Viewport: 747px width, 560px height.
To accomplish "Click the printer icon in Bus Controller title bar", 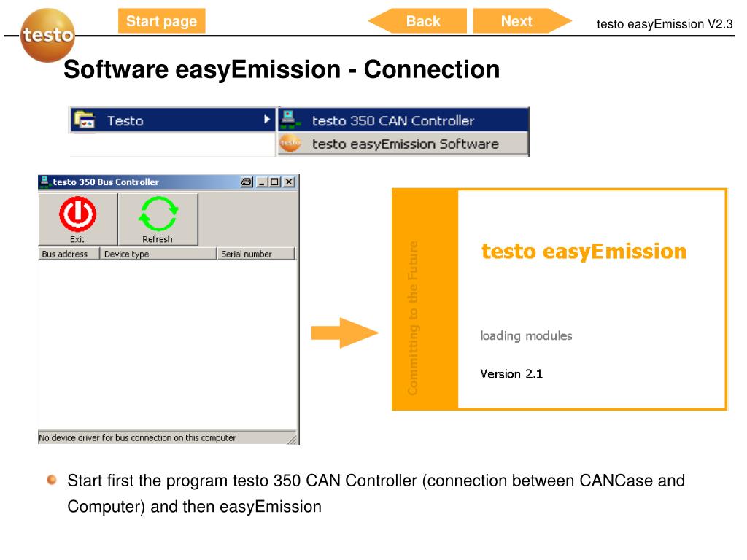I will 247,182.
